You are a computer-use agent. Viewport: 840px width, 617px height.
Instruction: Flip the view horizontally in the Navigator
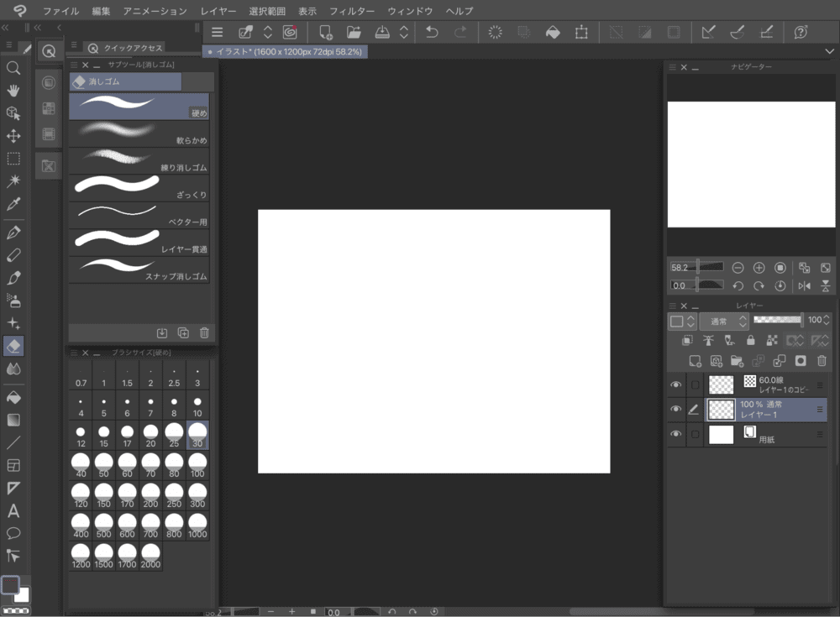click(x=804, y=286)
